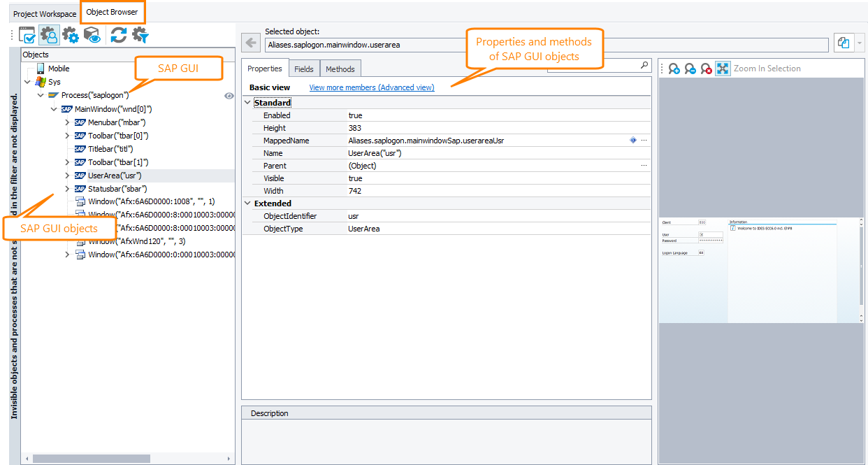868x465 pixels.
Task: Collapse the MainWindow("wnd[0]") tree node
Action: 54,108
